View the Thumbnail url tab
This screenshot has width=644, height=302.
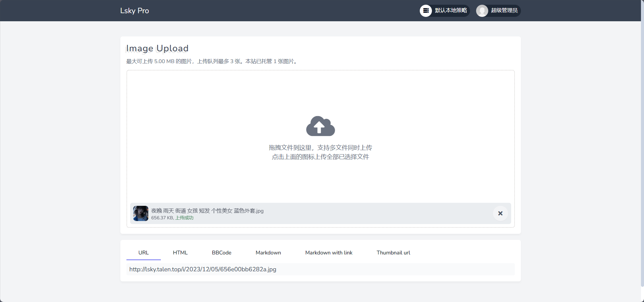coord(393,253)
